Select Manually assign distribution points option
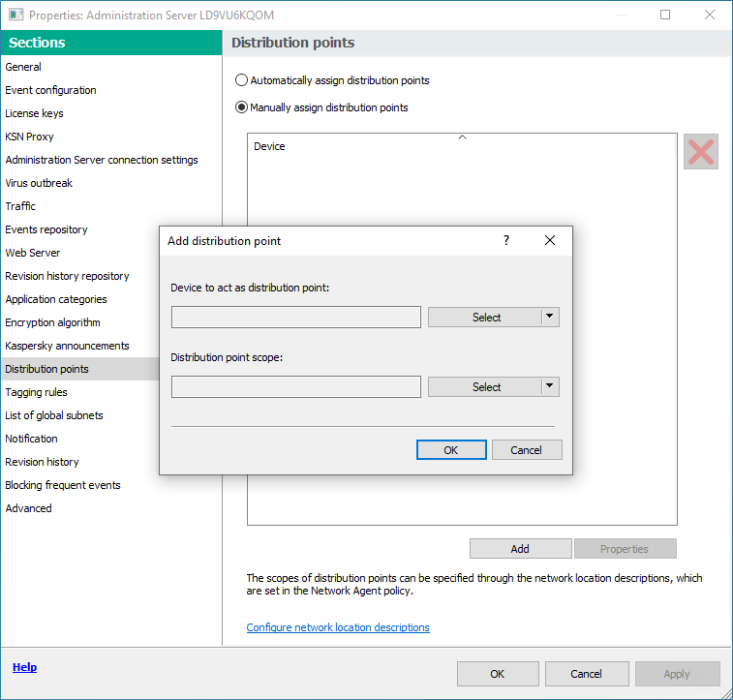Screen dimensions: 733x700 (242, 107)
